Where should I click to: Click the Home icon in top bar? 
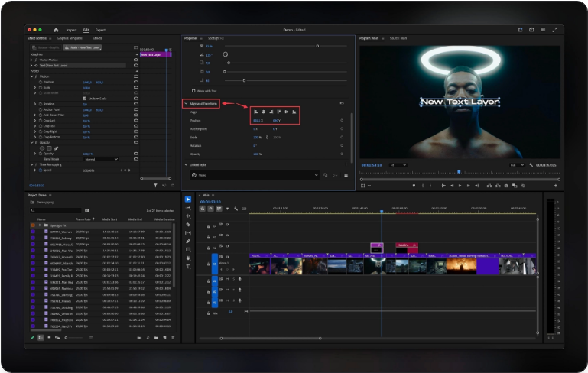coord(56,30)
